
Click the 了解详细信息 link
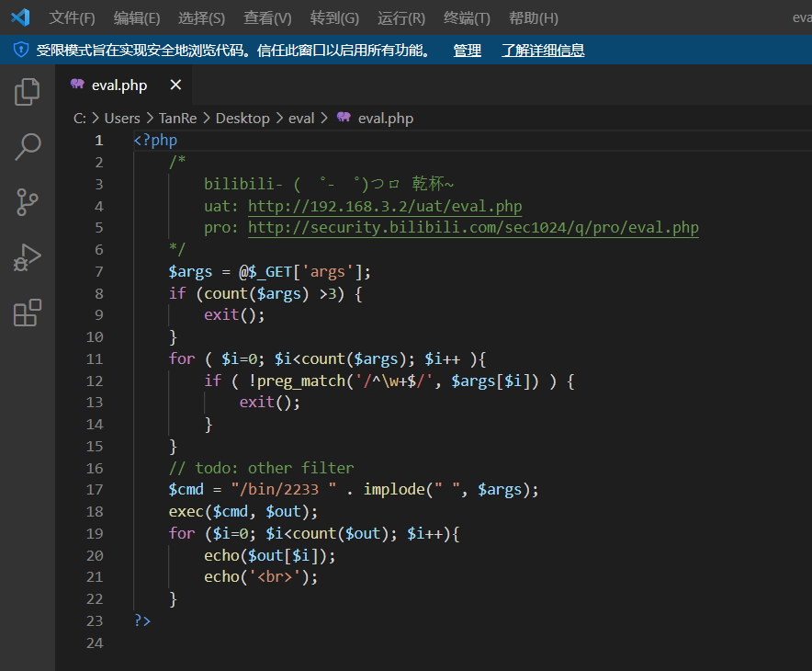tap(543, 51)
